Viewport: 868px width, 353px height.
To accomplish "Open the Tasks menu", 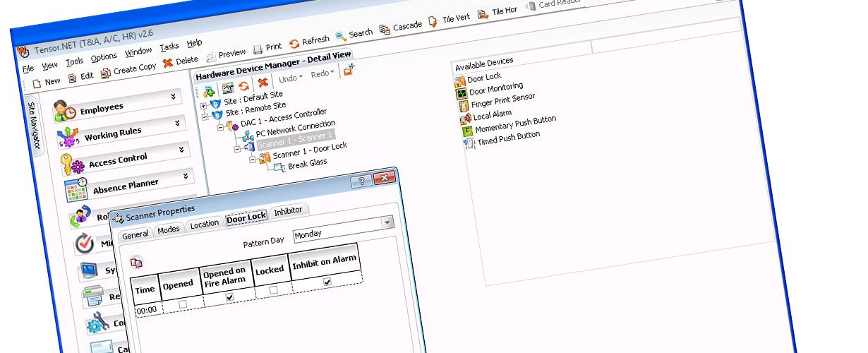I will click(169, 47).
